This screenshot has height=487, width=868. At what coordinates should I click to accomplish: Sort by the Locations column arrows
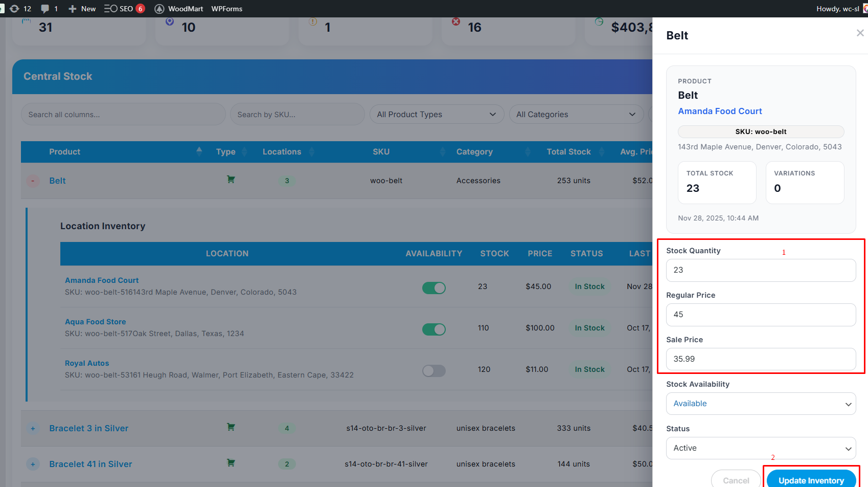click(x=312, y=152)
